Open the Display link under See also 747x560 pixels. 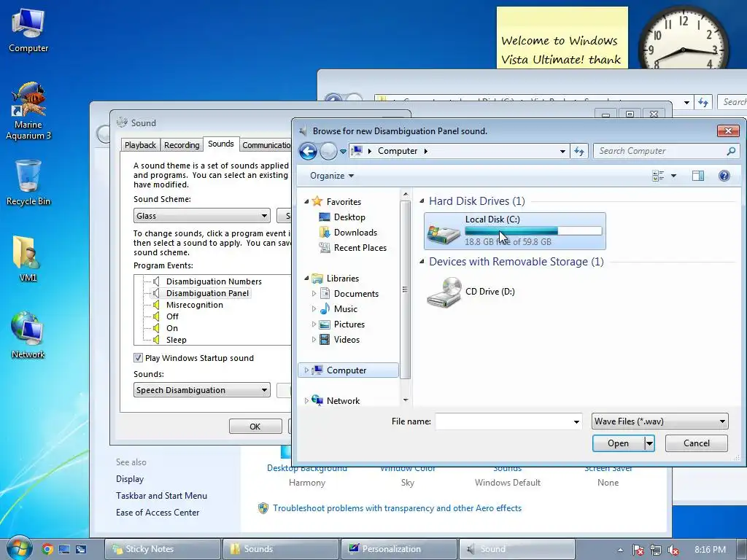tap(130, 479)
